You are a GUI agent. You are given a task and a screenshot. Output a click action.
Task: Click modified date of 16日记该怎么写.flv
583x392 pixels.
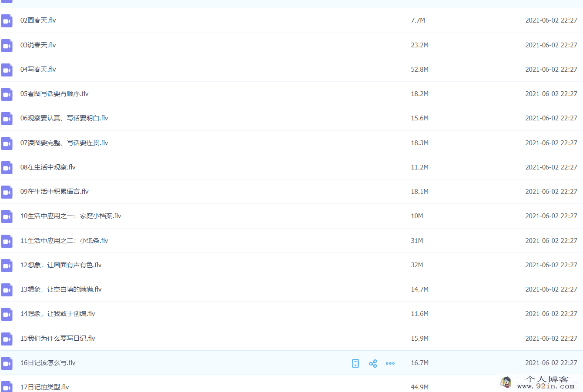pos(551,363)
